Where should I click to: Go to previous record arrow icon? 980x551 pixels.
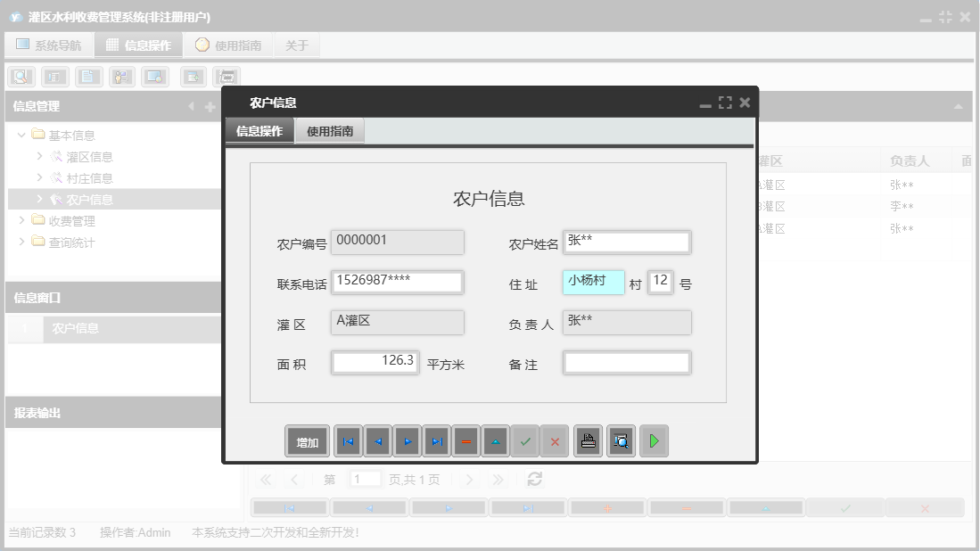(x=376, y=440)
